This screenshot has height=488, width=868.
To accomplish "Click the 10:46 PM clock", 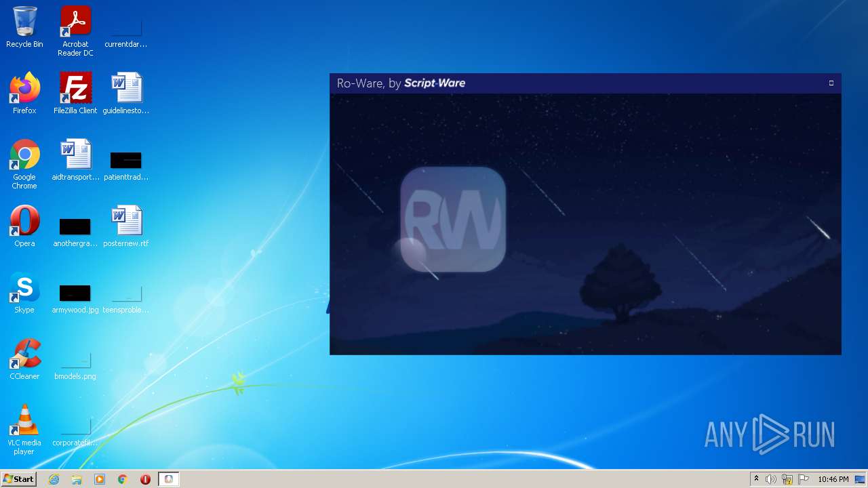I will (x=833, y=479).
